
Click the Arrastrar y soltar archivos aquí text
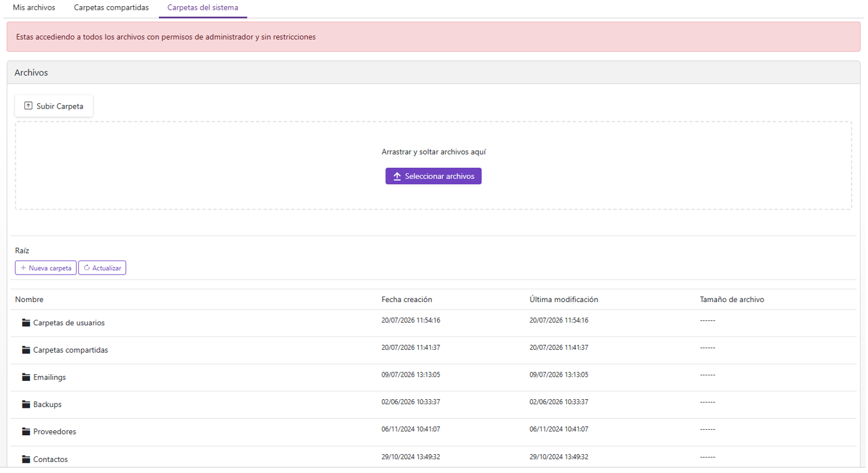434,152
